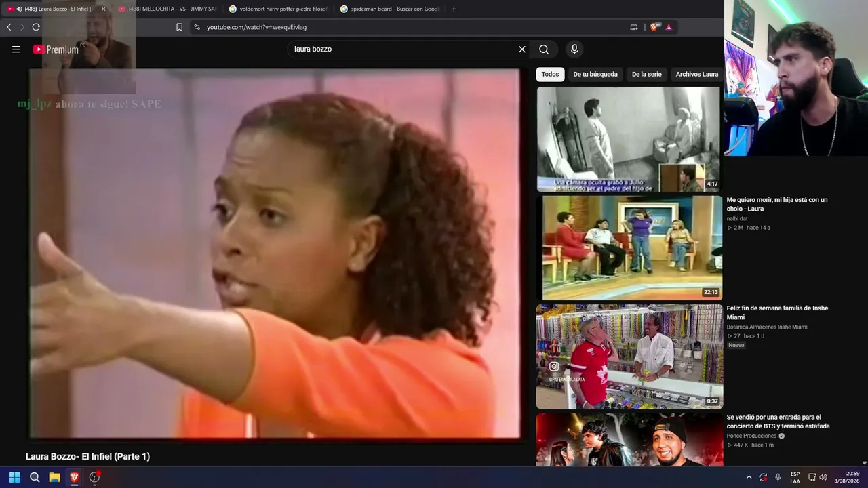Switch the ESP LAA keyboard language
This screenshot has height=488, width=868.
[x=795, y=477]
